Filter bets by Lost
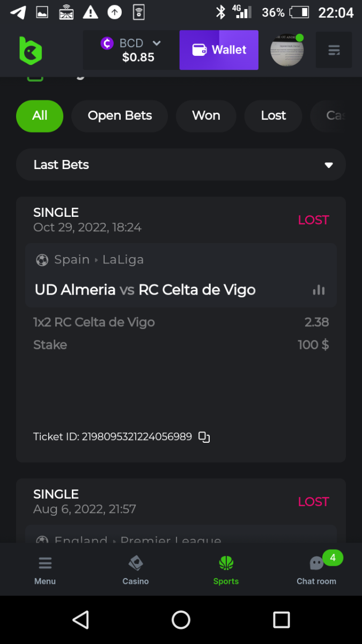 (x=274, y=116)
